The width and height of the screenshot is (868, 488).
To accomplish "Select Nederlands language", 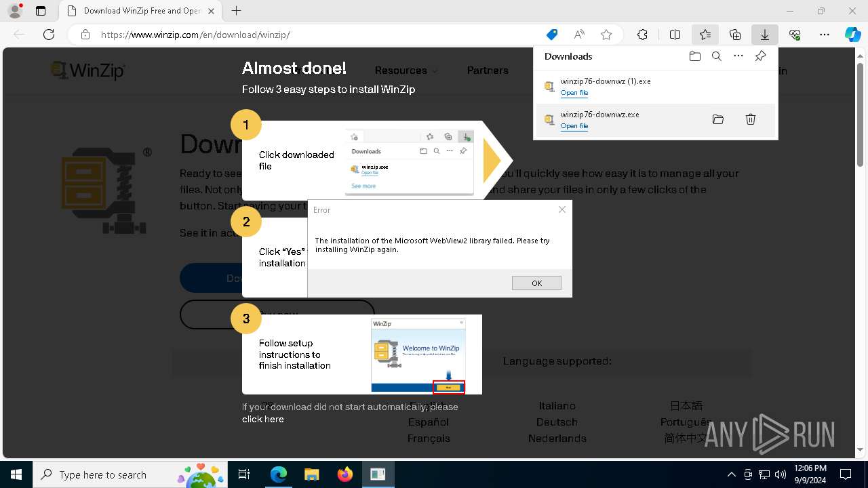I will (557, 438).
